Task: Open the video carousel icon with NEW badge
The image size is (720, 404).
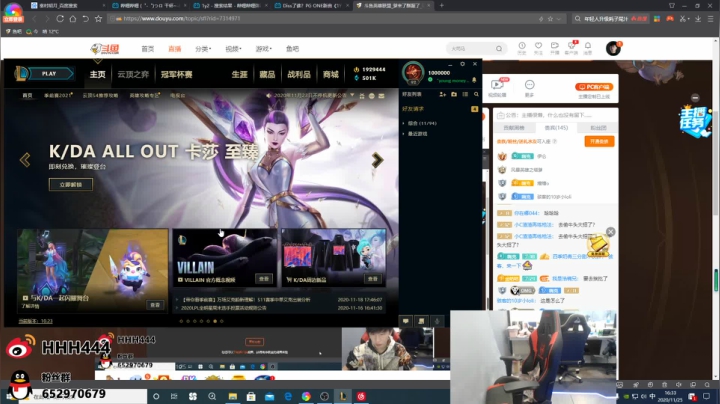Action: [x=497, y=84]
